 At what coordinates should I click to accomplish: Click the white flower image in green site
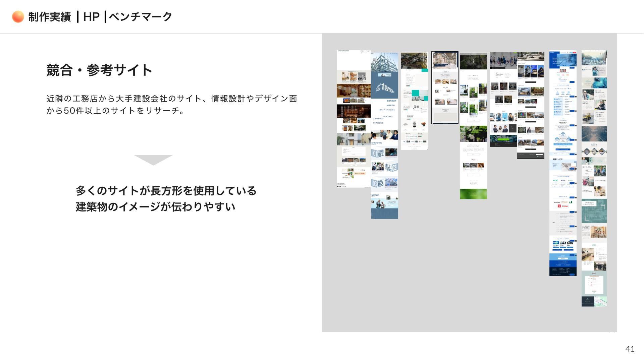pos(473,133)
